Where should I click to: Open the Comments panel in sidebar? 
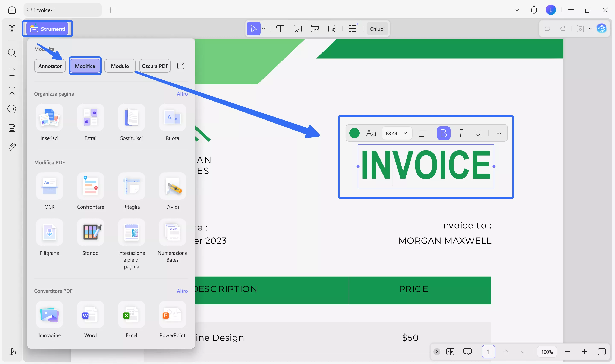point(12,109)
